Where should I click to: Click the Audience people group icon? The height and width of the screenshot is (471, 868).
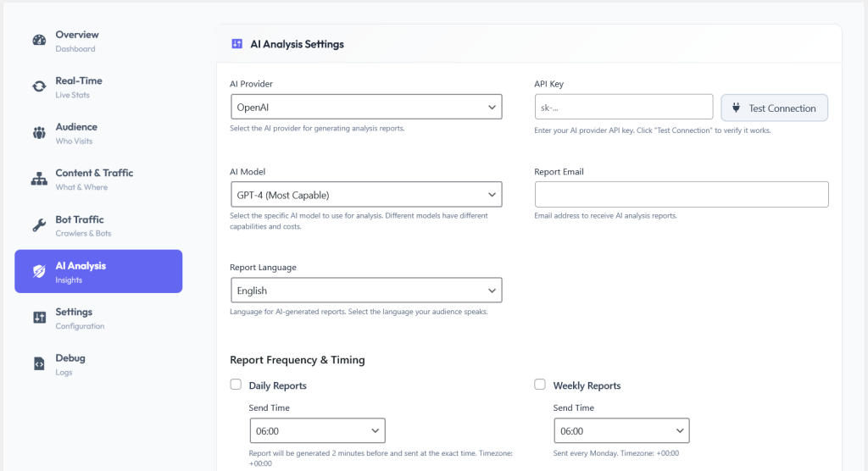click(39, 133)
